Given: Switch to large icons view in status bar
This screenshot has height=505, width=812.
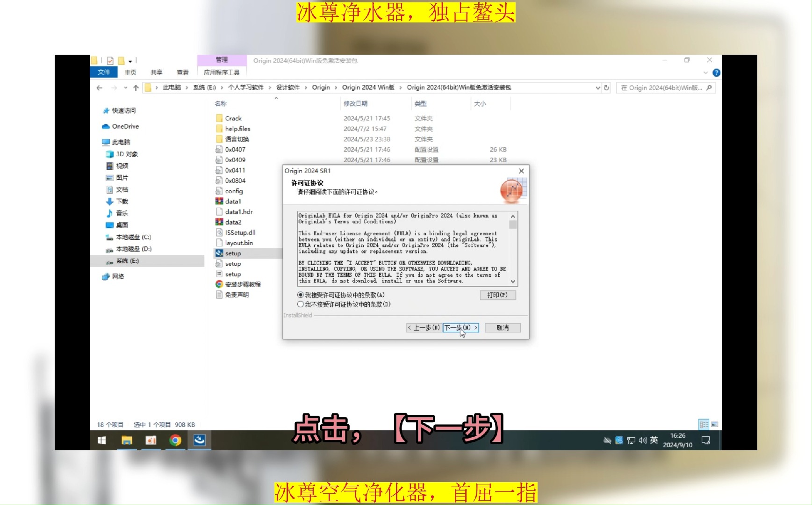Looking at the screenshot, I should [x=715, y=424].
